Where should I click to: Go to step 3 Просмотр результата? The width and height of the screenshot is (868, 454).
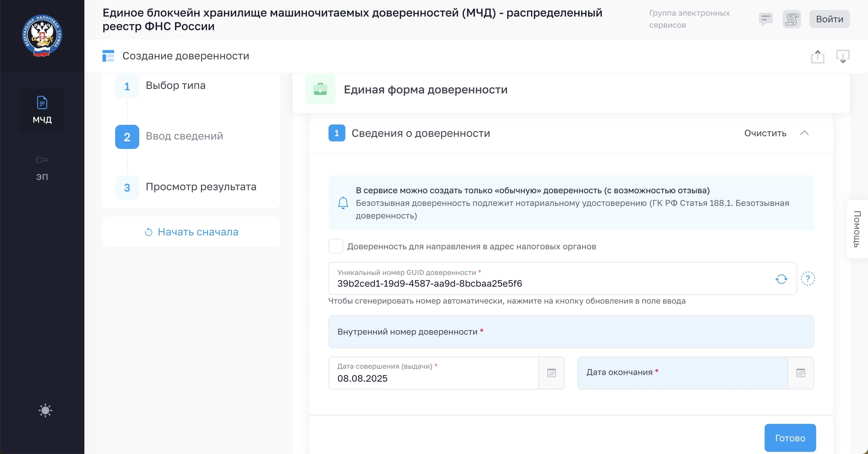click(201, 187)
